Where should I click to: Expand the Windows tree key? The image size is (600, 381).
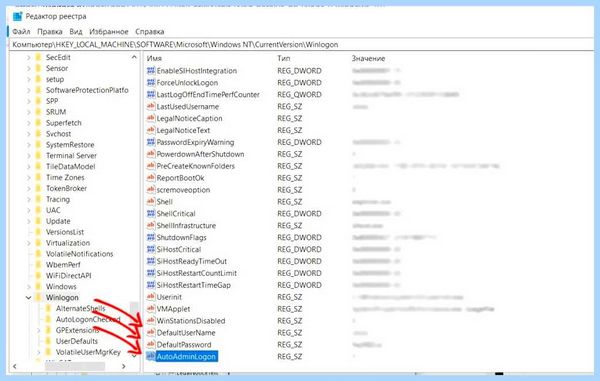(29, 287)
